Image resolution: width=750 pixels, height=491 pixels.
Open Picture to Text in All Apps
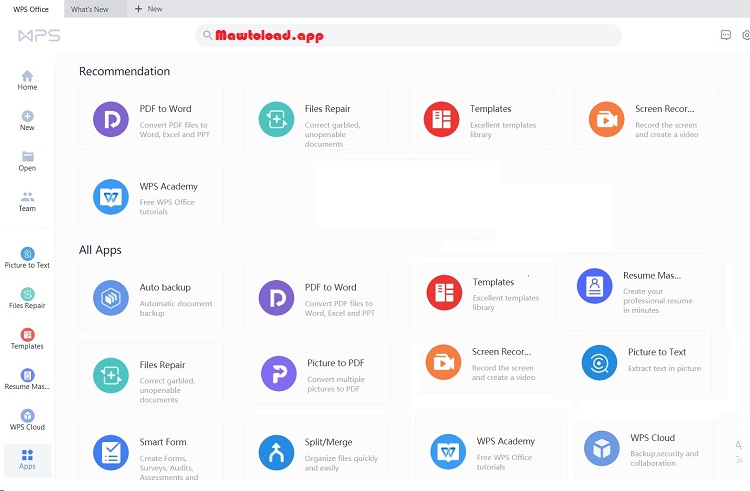[640, 362]
